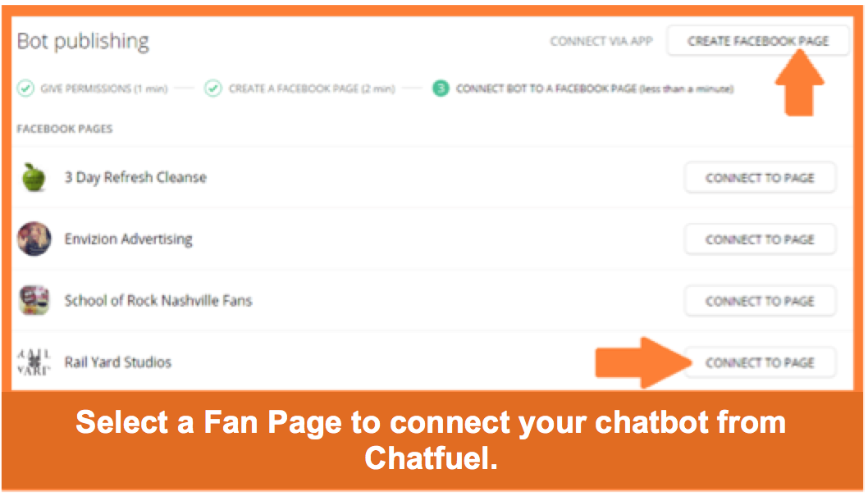The height and width of the screenshot is (496, 868).
Task: Click the orange up arrow near Create Facebook Page
Action: [x=799, y=82]
